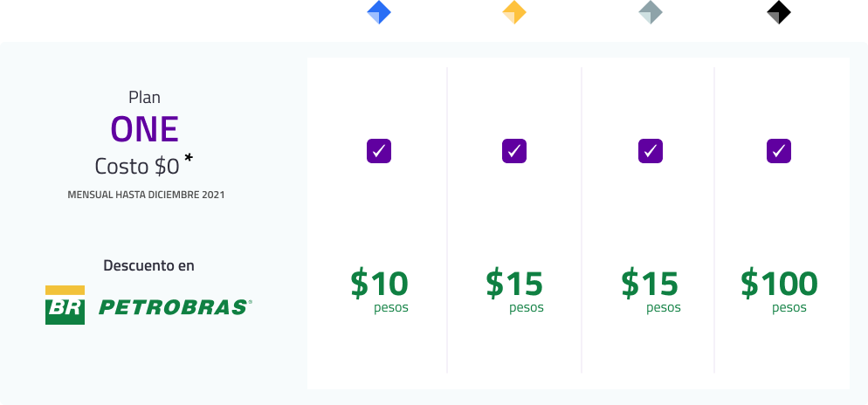Select the first $15 pesos discount
This screenshot has height=405, width=868.
click(x=515, y=292)
